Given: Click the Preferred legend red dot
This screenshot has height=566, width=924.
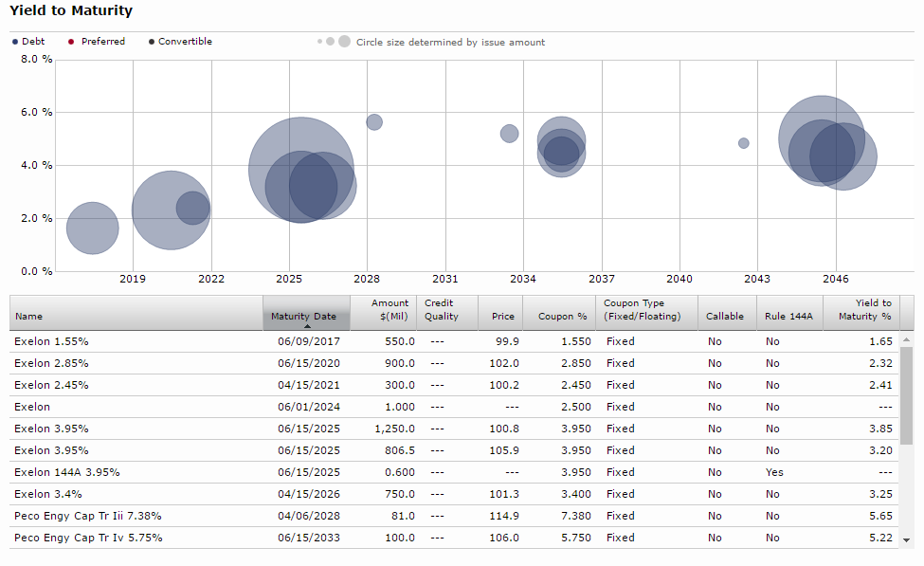Looking at the screenshot, I should pyautogui.click(x=71, y=42).
